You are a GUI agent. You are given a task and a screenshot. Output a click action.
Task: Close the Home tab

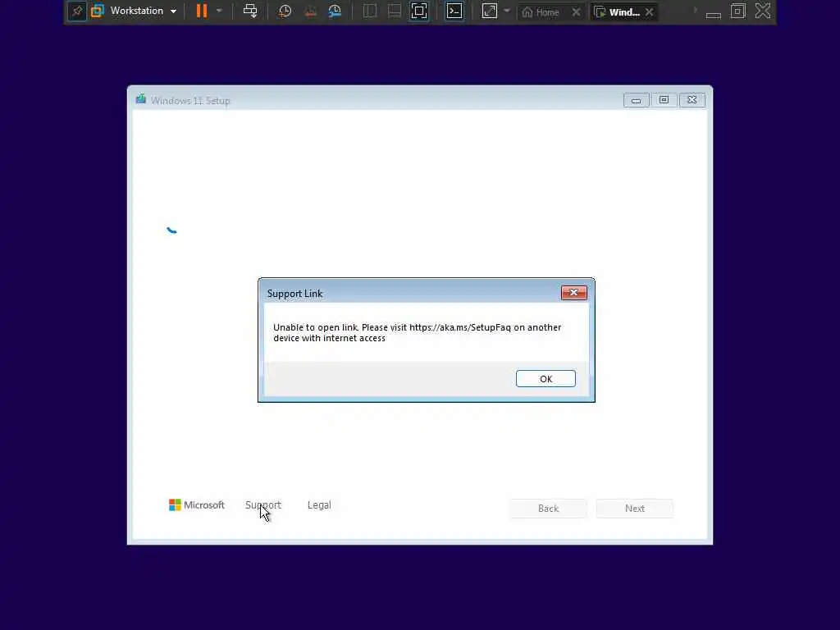pos(576,11)
